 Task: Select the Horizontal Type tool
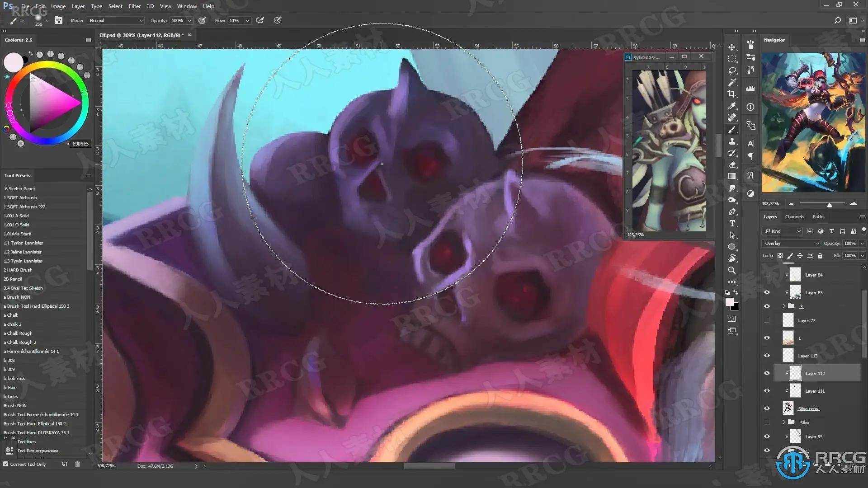[x=732, y=223]
